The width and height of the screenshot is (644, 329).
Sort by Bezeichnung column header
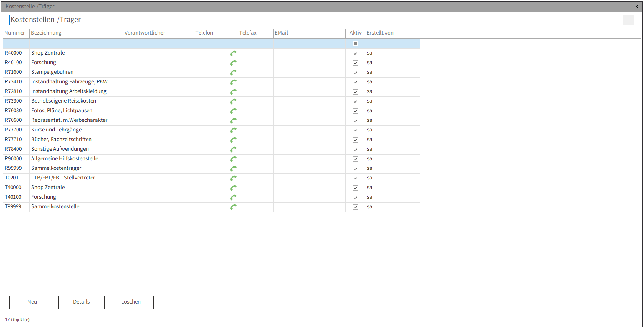point(76,33)
